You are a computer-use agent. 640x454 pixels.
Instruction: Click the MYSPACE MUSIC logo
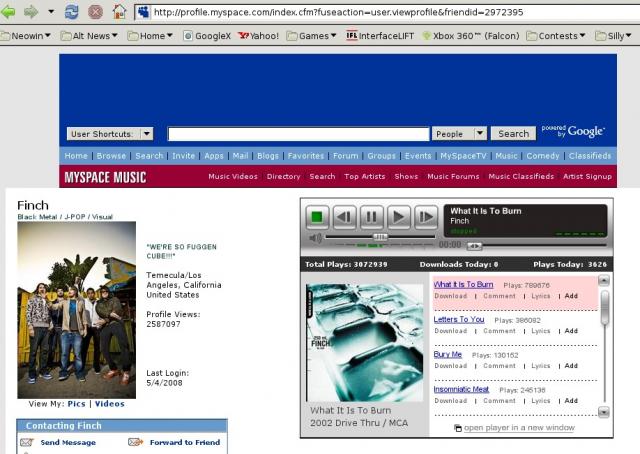coord(105,177)
